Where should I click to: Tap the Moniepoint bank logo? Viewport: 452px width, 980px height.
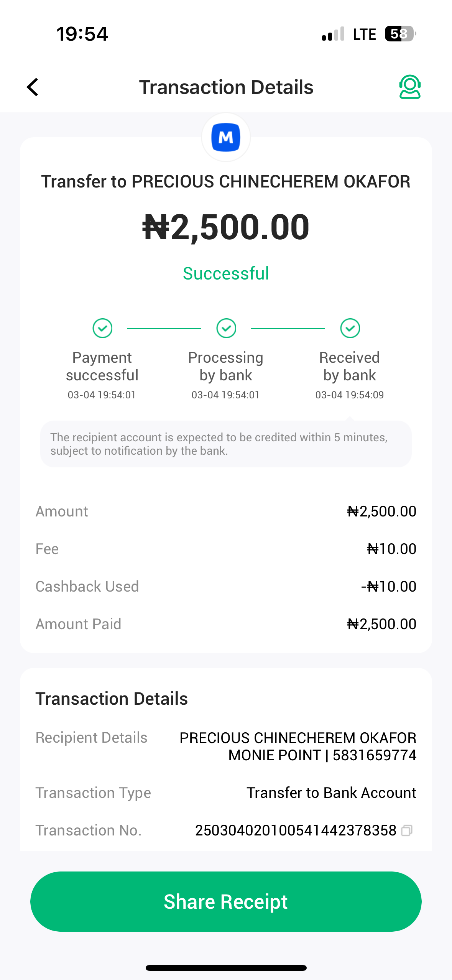point(226,137)
